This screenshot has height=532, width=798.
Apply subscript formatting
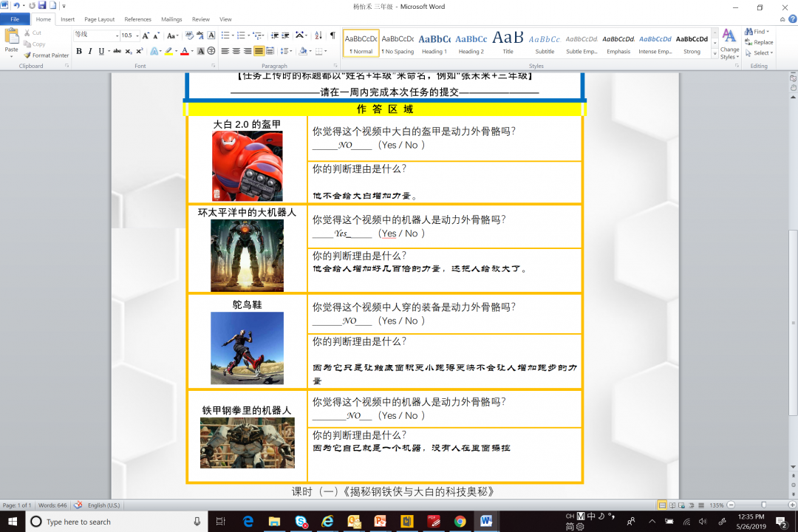coord(129,51)
